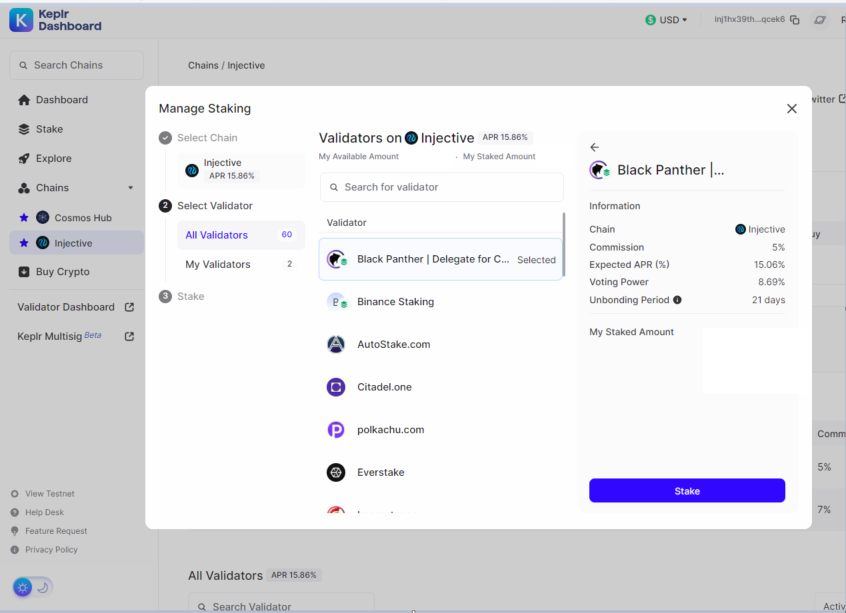Click the Validator column header
Viewport: 846px width, 613px height.
click(x=346, y=222)
